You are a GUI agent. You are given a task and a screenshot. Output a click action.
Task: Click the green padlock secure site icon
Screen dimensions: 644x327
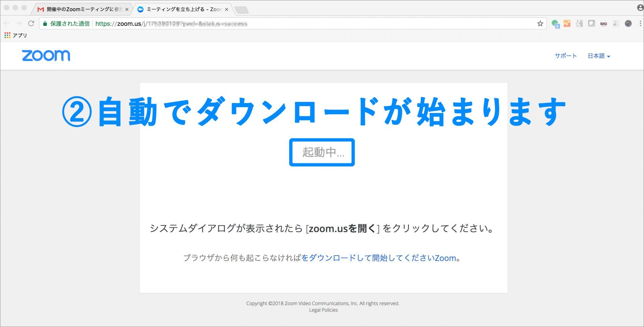45,23
